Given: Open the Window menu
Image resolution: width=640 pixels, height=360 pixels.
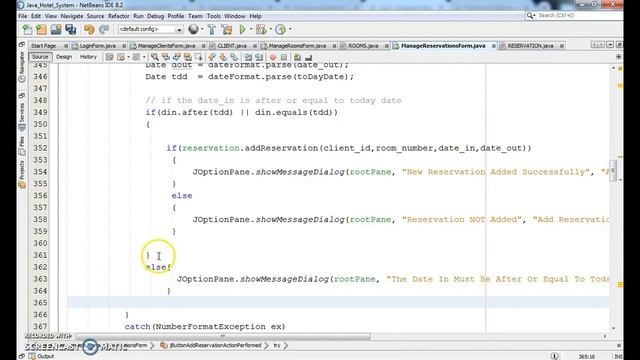Looking at the screenshot, I should click(x=235, y=16).
